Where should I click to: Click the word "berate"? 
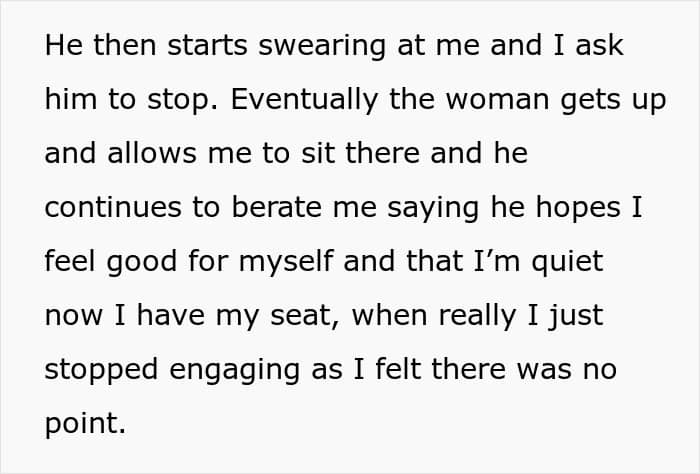pos(277,208)
